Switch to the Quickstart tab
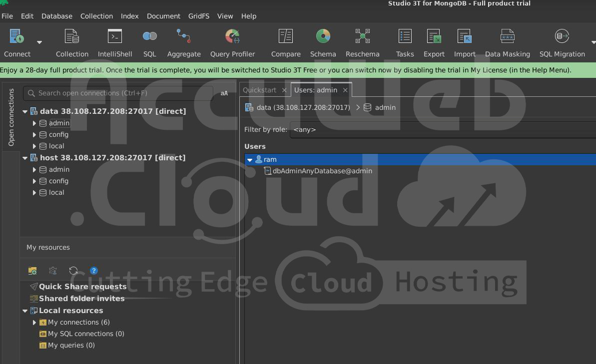 tap(259, 90)
